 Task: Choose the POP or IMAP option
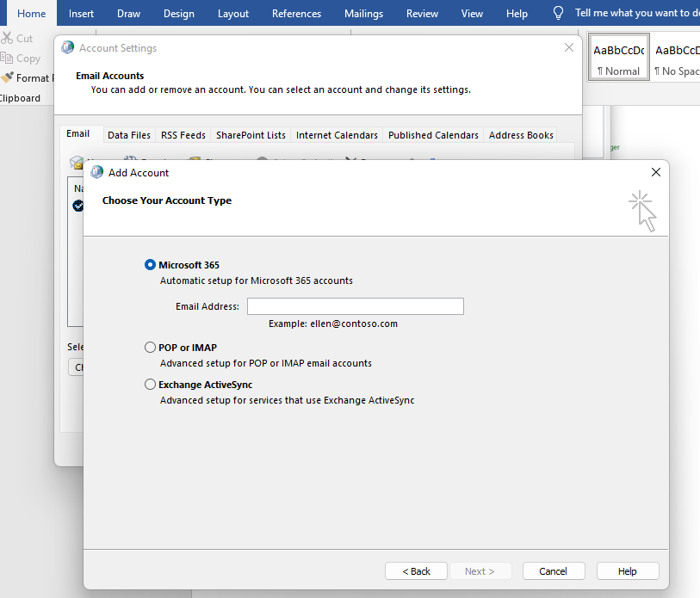150,348
